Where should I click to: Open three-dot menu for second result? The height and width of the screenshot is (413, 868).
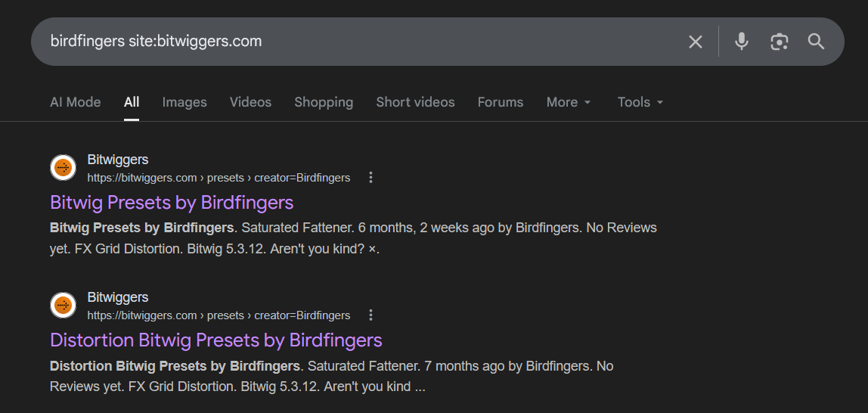pos(370,315)
